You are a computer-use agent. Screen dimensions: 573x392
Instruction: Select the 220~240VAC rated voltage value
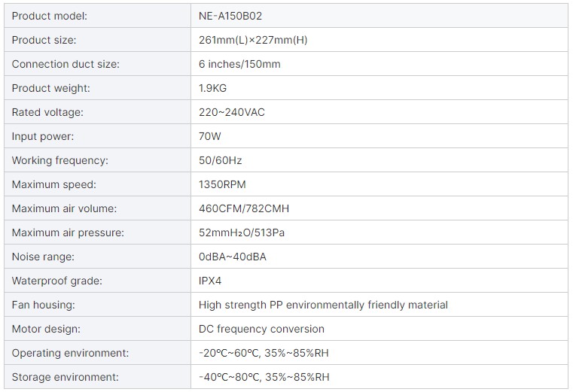231,112
